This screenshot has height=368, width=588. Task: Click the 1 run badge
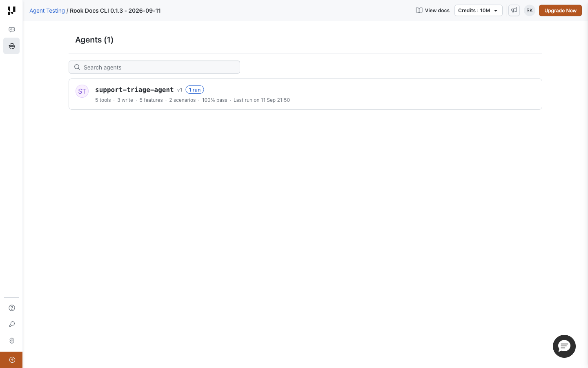click(195, 90)
